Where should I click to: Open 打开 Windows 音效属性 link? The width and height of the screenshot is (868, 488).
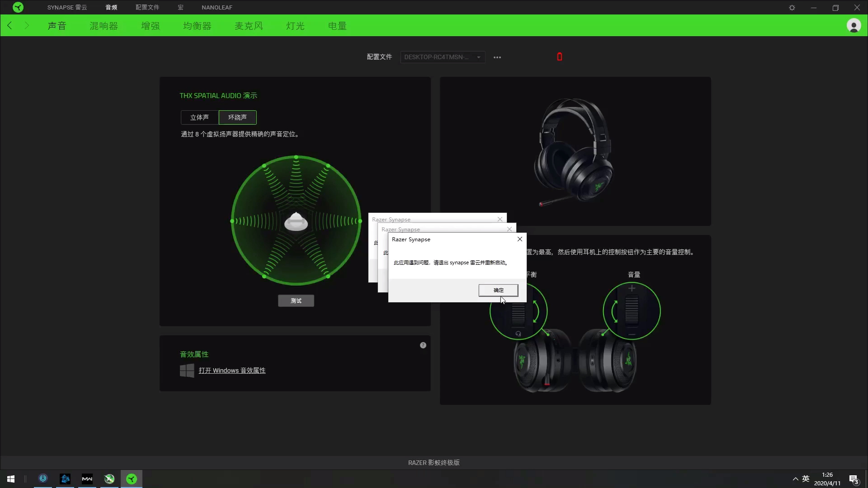coord(232,371)
